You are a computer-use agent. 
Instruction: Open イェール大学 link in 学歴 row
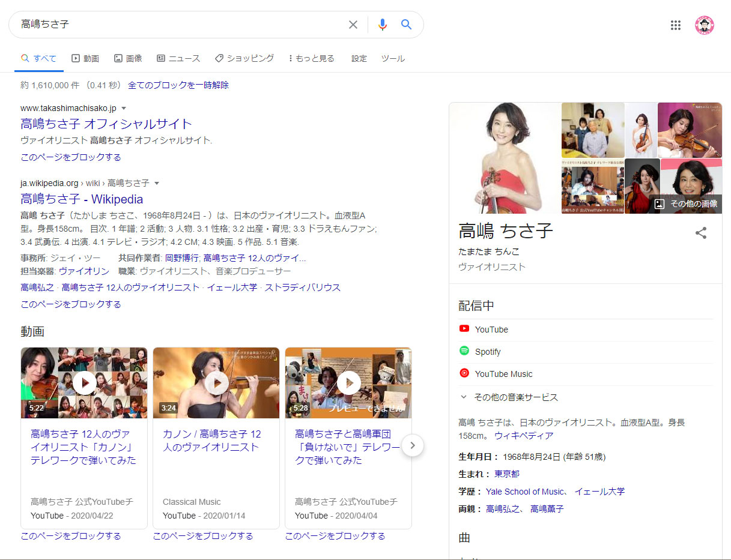(599, 491)
